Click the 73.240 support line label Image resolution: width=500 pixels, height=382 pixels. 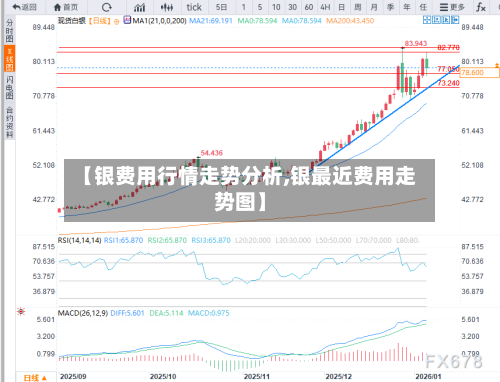(448, 83)
